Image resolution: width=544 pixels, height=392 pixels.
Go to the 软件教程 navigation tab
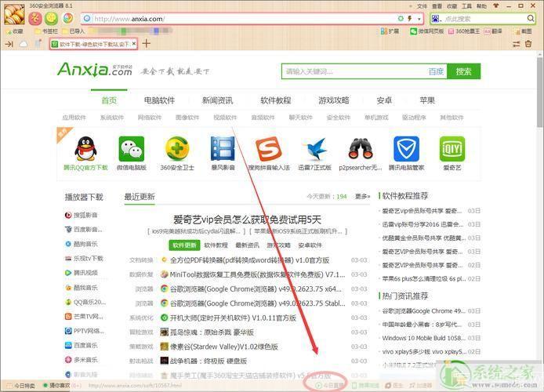click(x=276, y=100)
